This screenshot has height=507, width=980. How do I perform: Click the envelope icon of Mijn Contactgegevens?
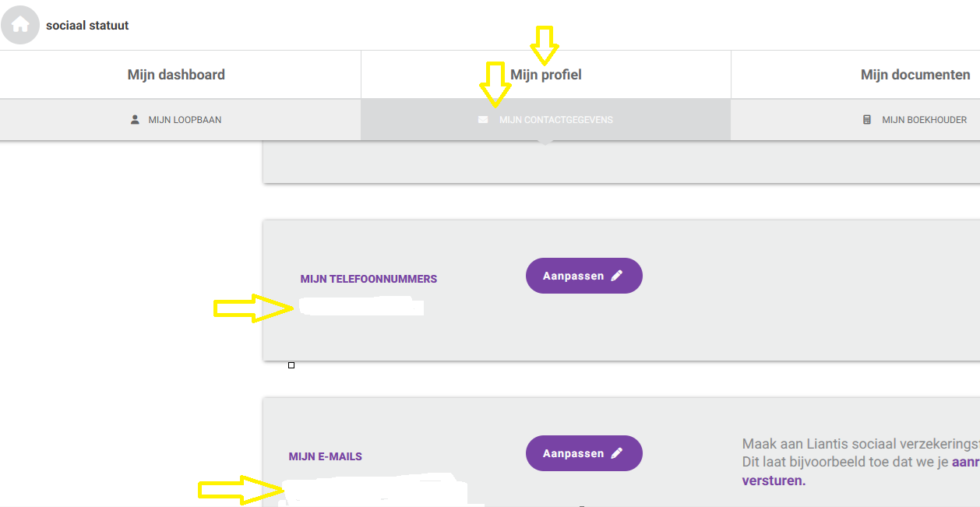pyautogui.click(x=483, y=120)
